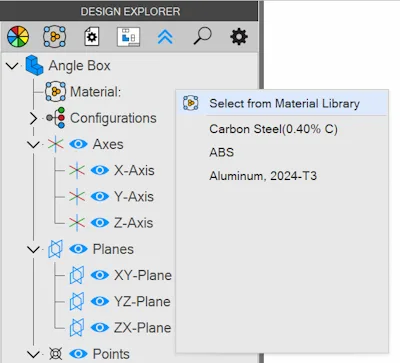This screenshot has height=363, width=400.
Task: Click the Material Library menu icon
Action: pyautogui.click(x=191, y=103)
